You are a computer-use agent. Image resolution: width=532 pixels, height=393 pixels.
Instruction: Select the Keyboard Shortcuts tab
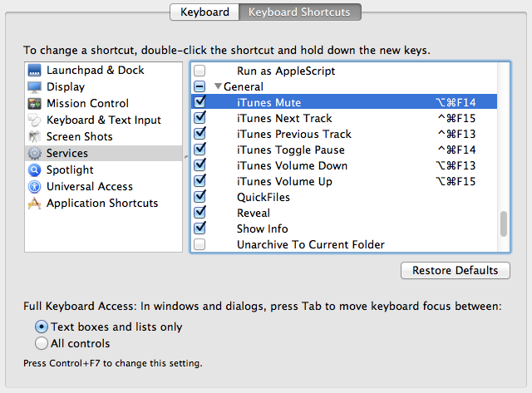300,12
